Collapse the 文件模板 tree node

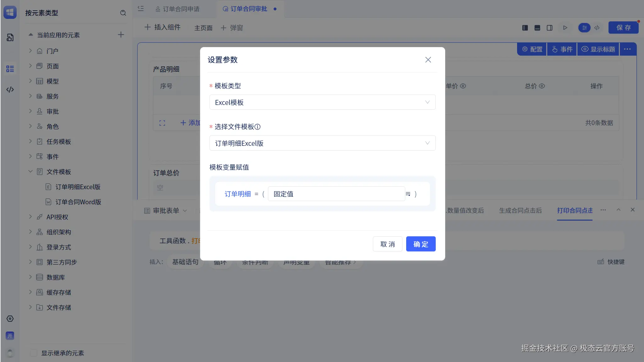point(30,172)
